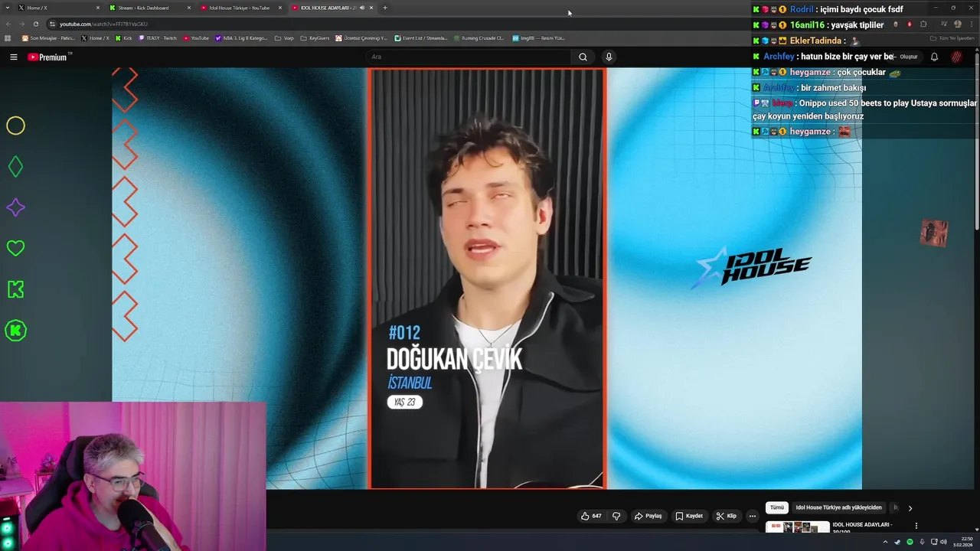This screenshot has width=980, height=551.
Task: Open Son Mesajlar bookmark
Action: click(x=48, y=37)
